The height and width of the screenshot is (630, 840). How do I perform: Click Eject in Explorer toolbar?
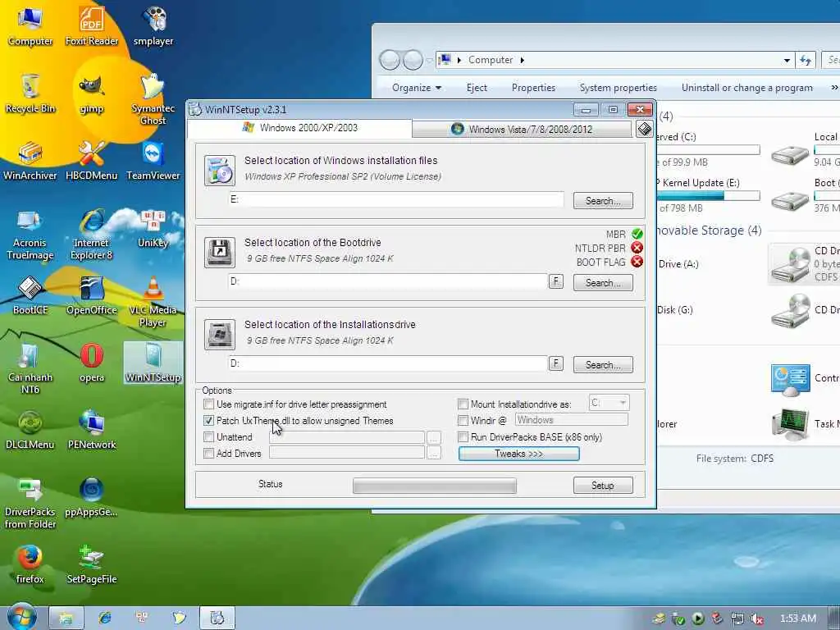click(477, 87)
